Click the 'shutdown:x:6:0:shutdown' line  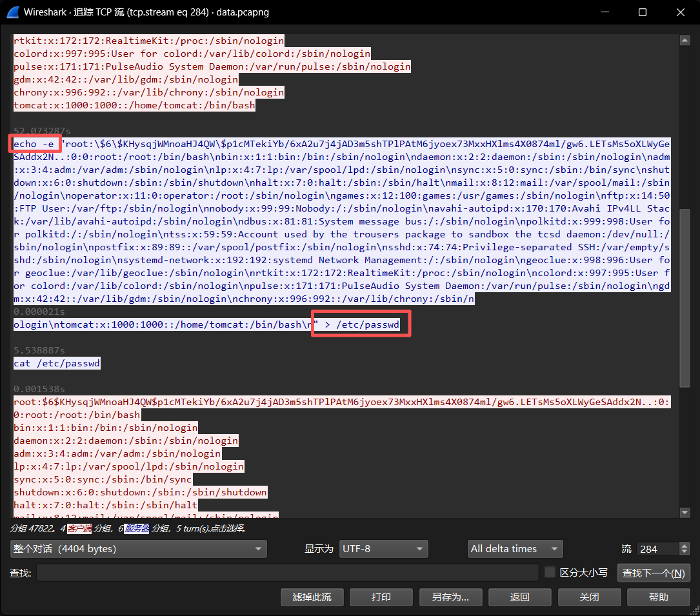click(140, 492)
